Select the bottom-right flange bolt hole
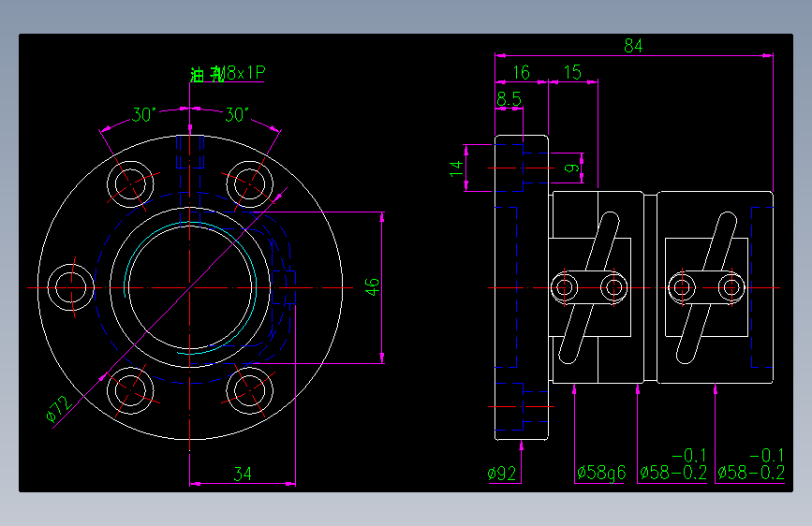The image size is (812, 526). pyautogui.click(x=250, y=390)
